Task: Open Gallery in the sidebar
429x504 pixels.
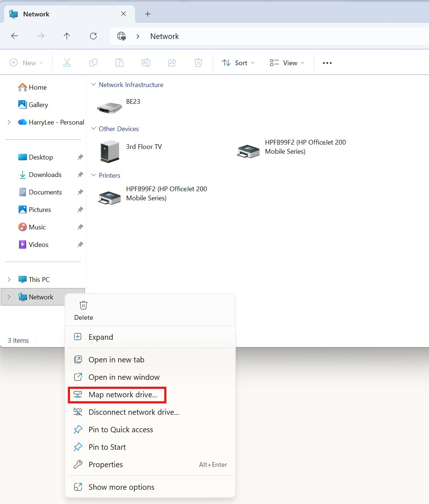Action: [33, 105]
